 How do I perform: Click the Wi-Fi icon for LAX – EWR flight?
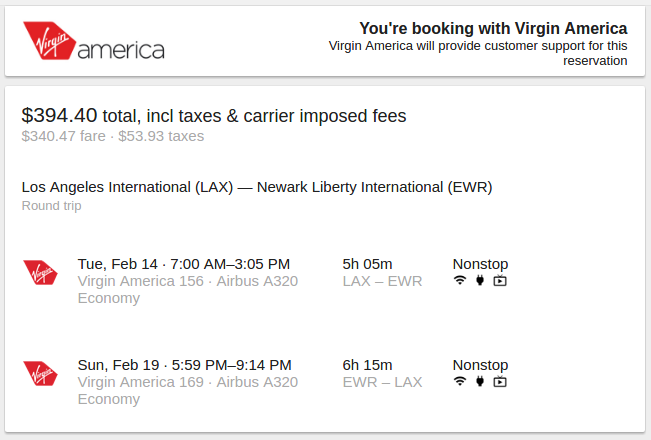(460, 281)
